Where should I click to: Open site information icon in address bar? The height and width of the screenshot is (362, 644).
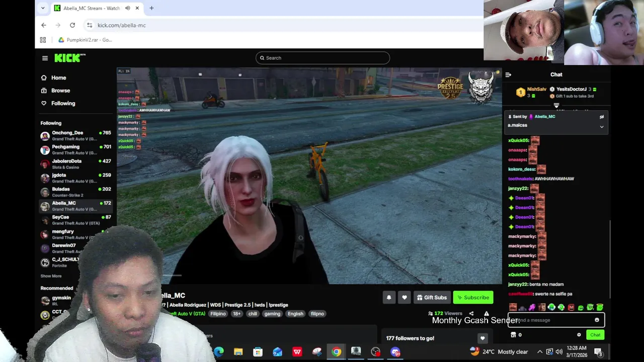point(89,25)
